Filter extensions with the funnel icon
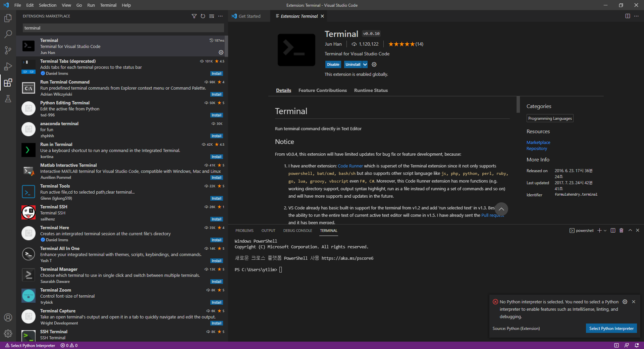The height and width of the screenshot is (349, 644). 194,16
